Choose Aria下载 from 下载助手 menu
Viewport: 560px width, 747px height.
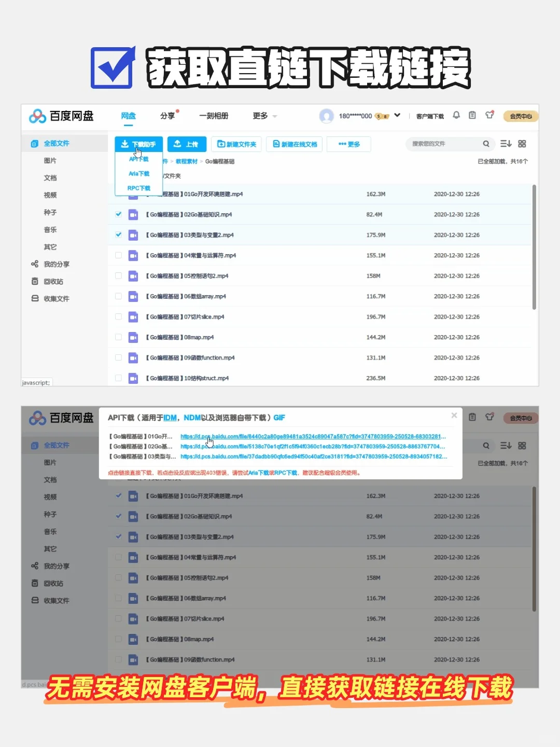[x=139, y=174]
